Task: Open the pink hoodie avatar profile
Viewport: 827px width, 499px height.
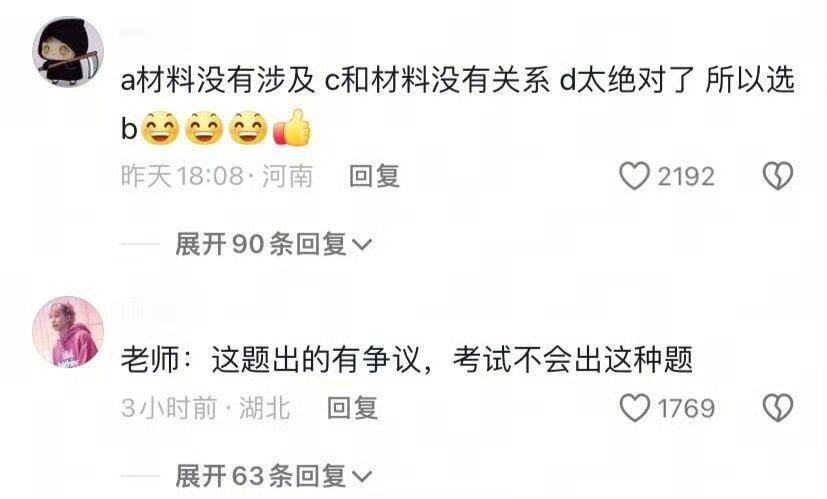Action: click(x=68, y=332)
